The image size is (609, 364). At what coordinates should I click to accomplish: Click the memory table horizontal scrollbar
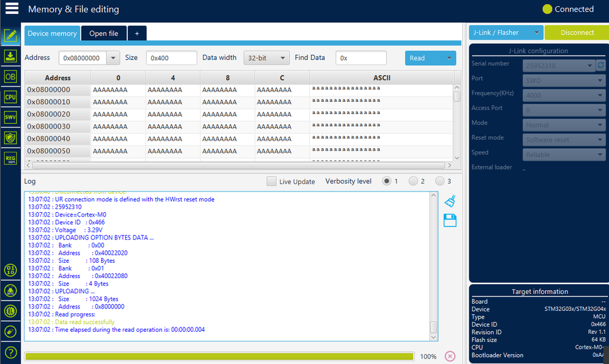(238, 165)
